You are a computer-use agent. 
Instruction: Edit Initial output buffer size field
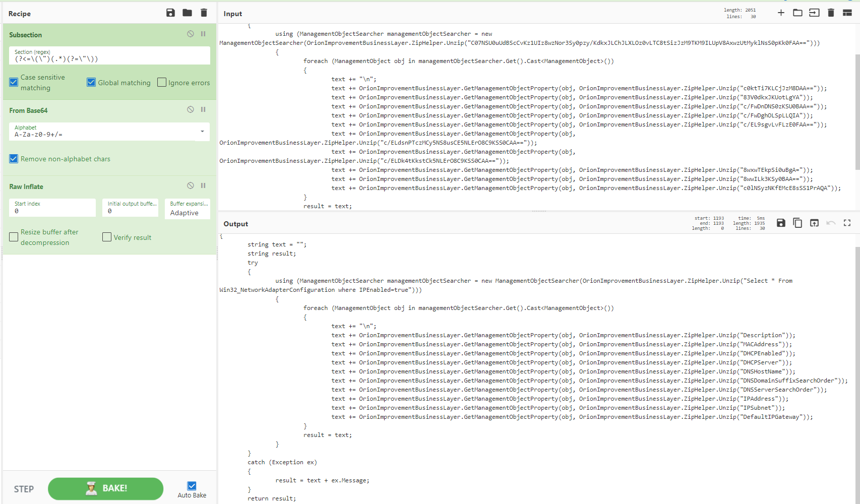point(131,208)
